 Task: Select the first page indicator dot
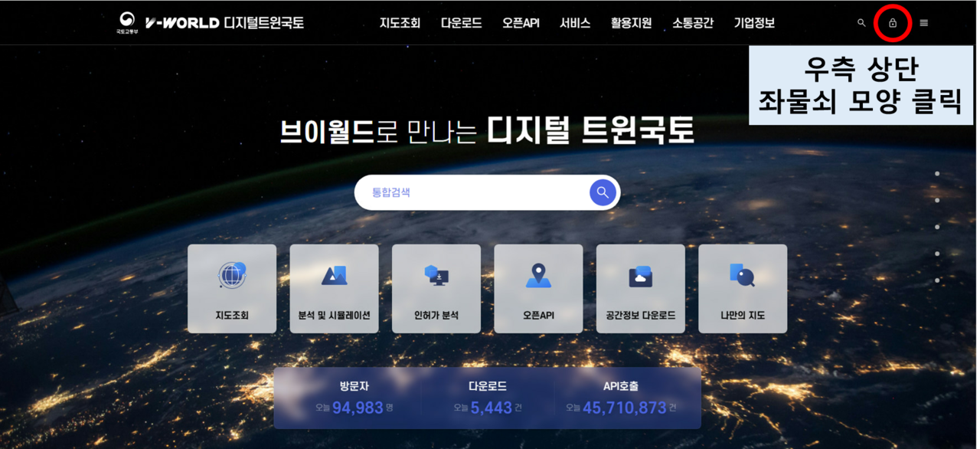point(937,174)
